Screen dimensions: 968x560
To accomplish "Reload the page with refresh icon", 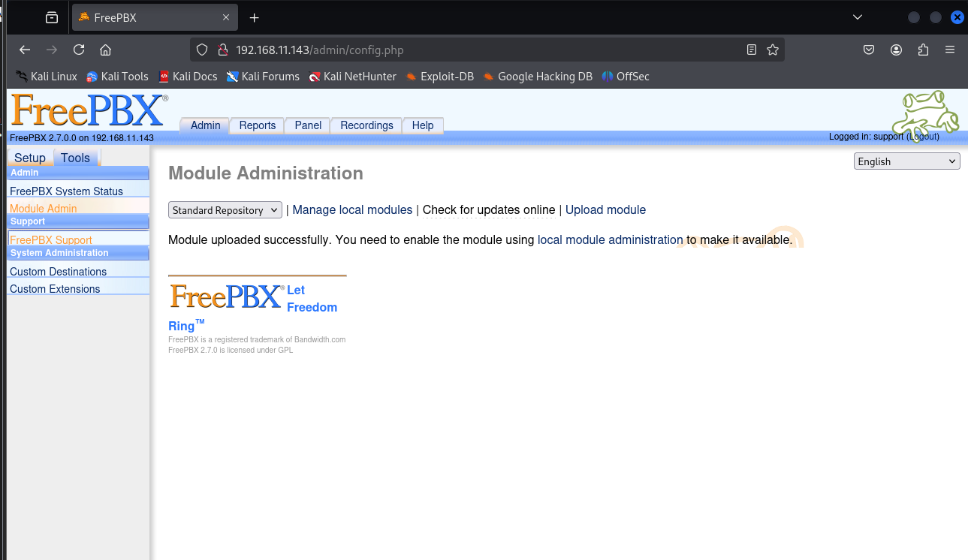I will tap(79, 50).
